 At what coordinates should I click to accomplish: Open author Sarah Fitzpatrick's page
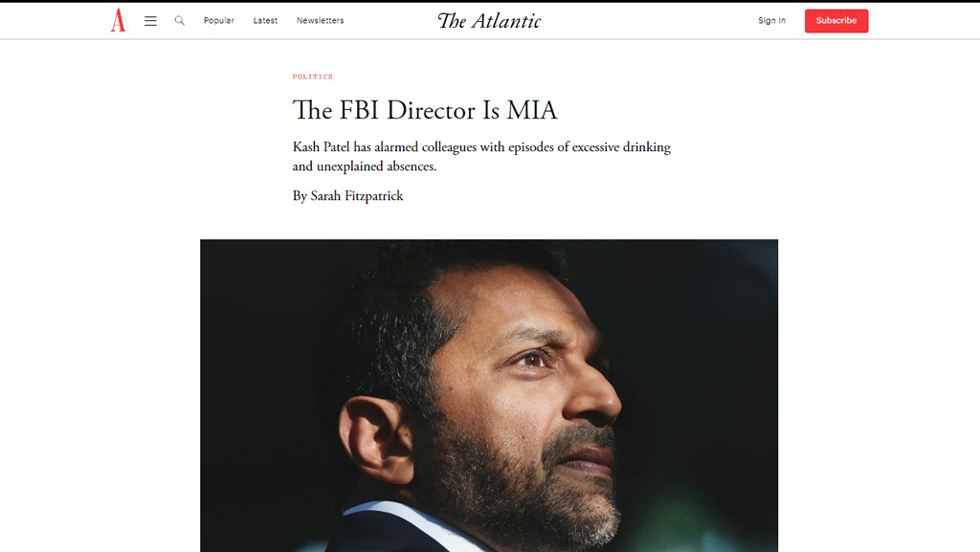pyautogui.click(x=357, y=196)
